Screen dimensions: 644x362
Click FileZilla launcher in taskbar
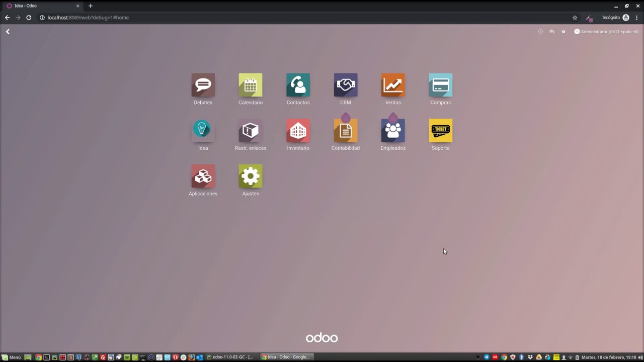(x=103, y=357)
